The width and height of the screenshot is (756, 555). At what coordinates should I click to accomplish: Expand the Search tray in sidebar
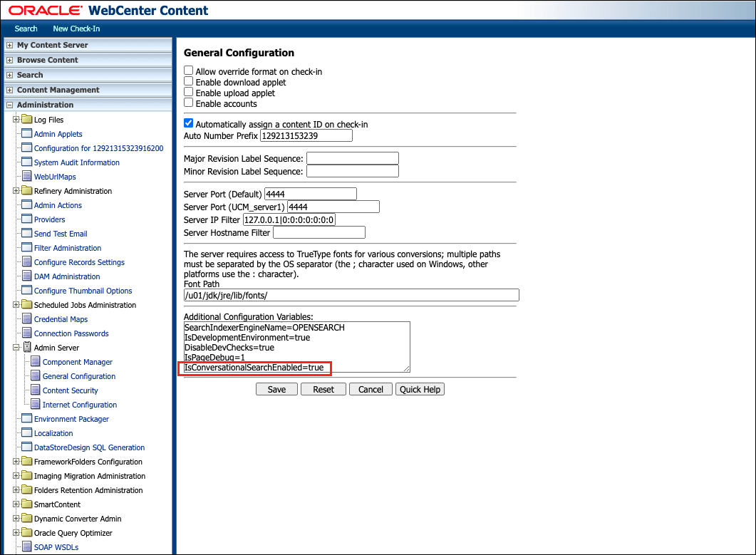click(x=9, y=75)
